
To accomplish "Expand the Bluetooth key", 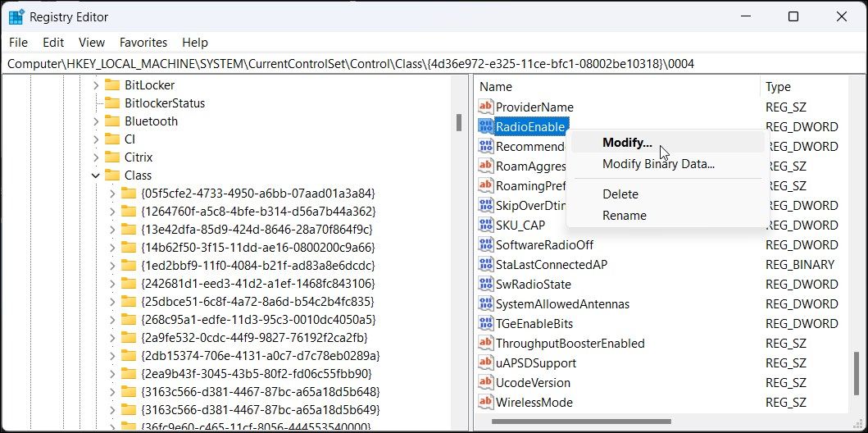I will click(x=96, y=121).
